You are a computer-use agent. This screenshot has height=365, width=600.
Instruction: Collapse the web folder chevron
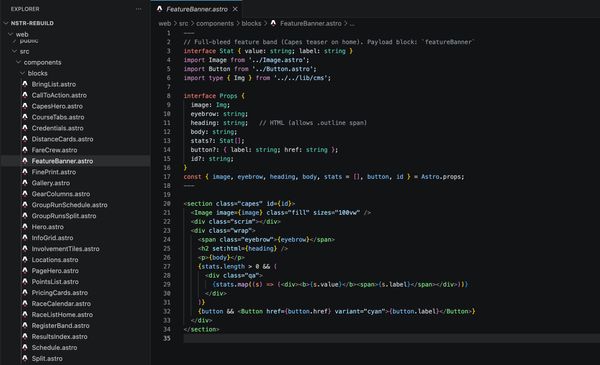[x=11, y=34]
